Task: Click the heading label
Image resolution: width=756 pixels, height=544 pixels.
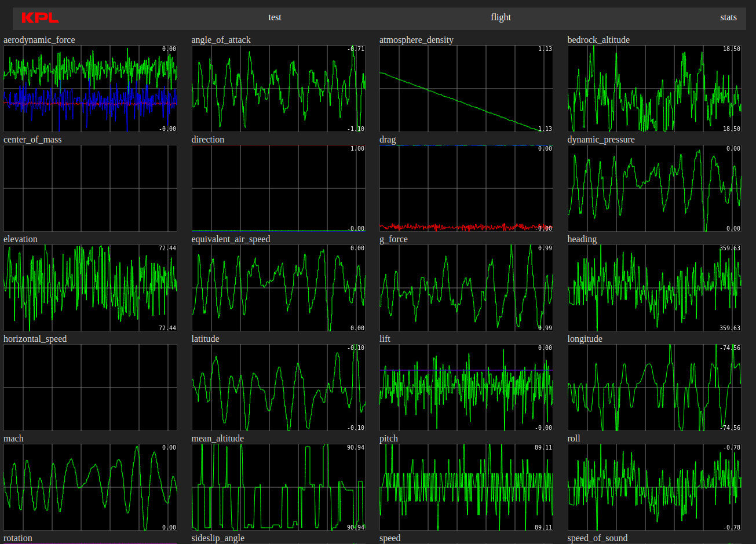Action: point(582,239)
